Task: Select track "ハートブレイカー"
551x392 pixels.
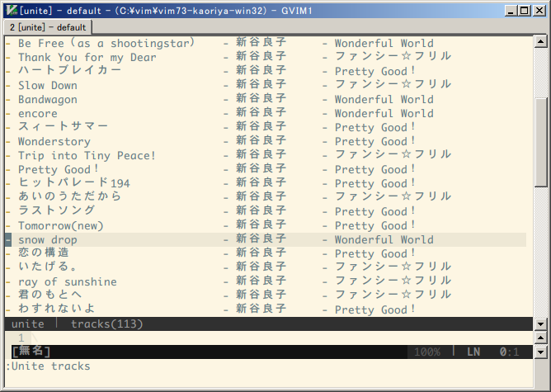Action: click(x=69, y=71)
